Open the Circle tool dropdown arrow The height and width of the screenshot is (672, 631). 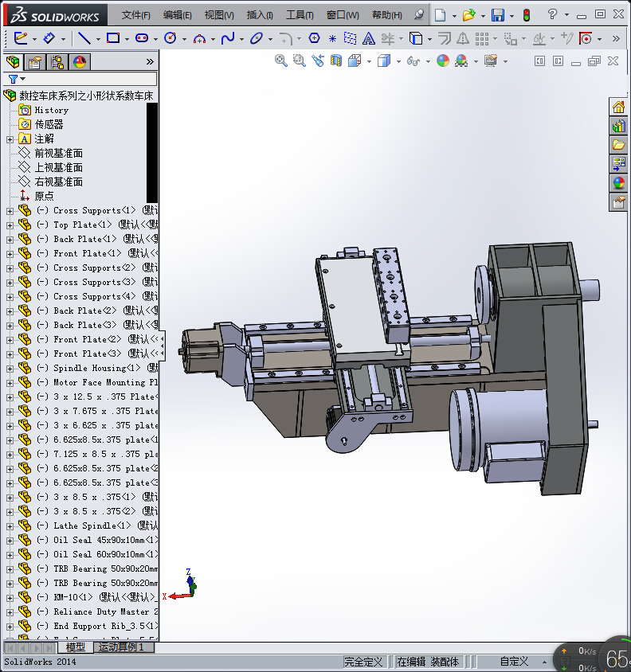click(184, 40)
